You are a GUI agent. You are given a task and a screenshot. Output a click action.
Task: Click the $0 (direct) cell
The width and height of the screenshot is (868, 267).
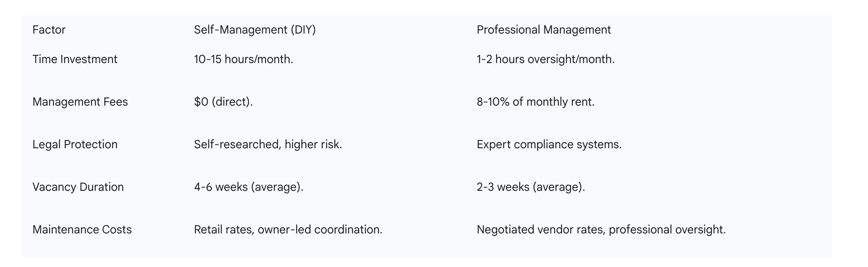[x=223, y=102]
